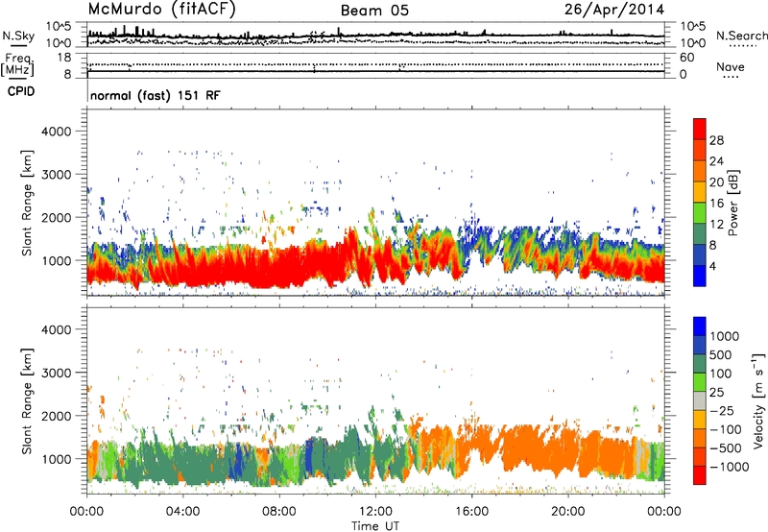Click the red top segment of power colorbar
Screen dimensions: 768x532
[700, 129]
